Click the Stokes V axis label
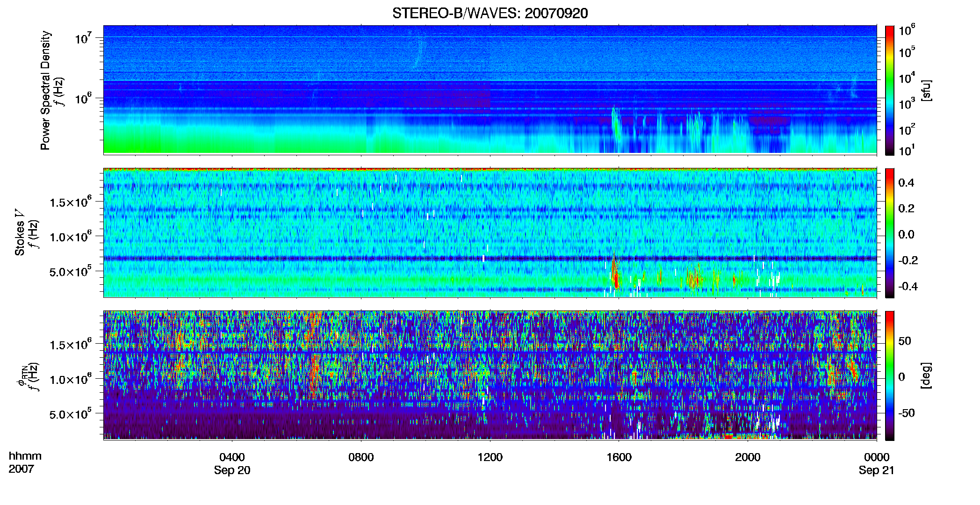The height and width of the screenshot is (505, 980). 20,232
